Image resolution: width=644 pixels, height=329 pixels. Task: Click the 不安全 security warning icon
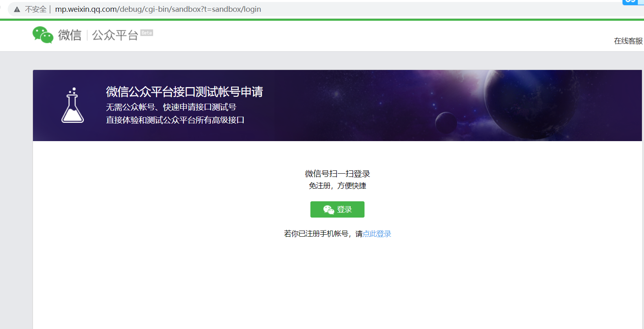[x=17, y=9]
